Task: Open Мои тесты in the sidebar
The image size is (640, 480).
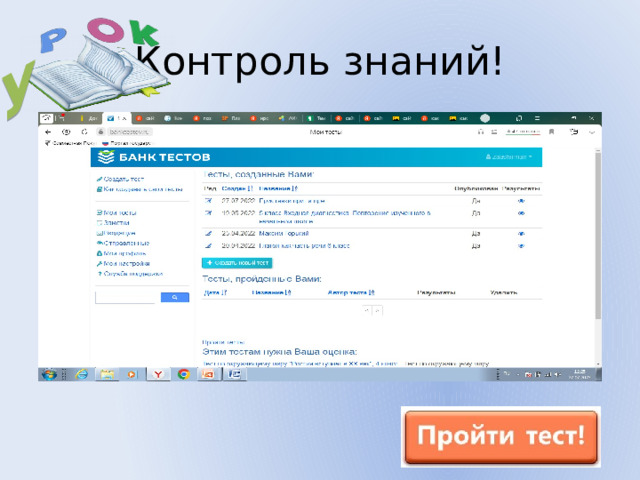Action: [x=116, y=213]
